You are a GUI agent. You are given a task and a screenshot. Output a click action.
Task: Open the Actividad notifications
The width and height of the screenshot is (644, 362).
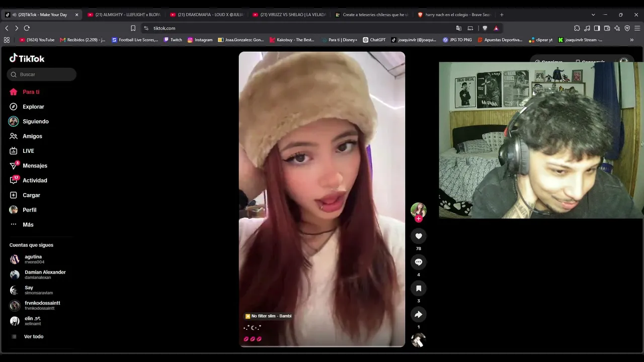click(28, 180)
